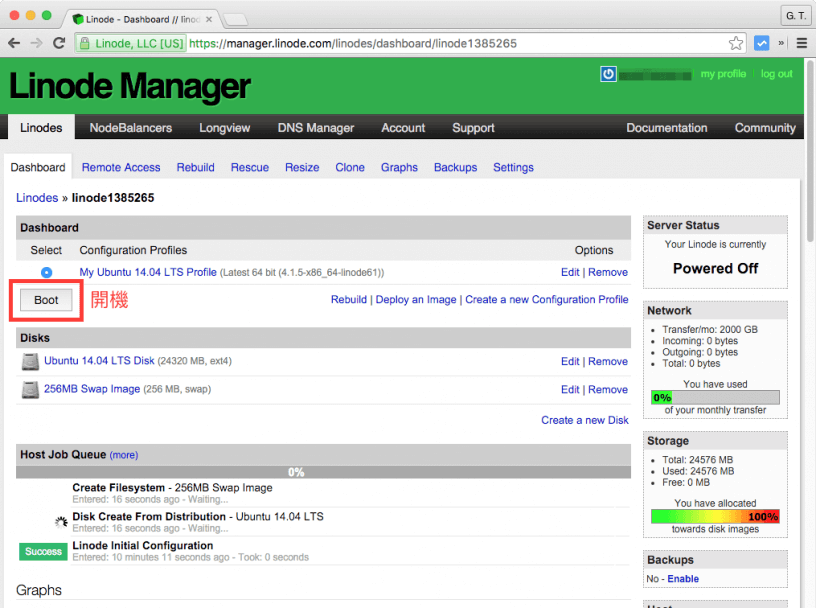
Task: Click the blue power icon beside the username
Action: 607,74
